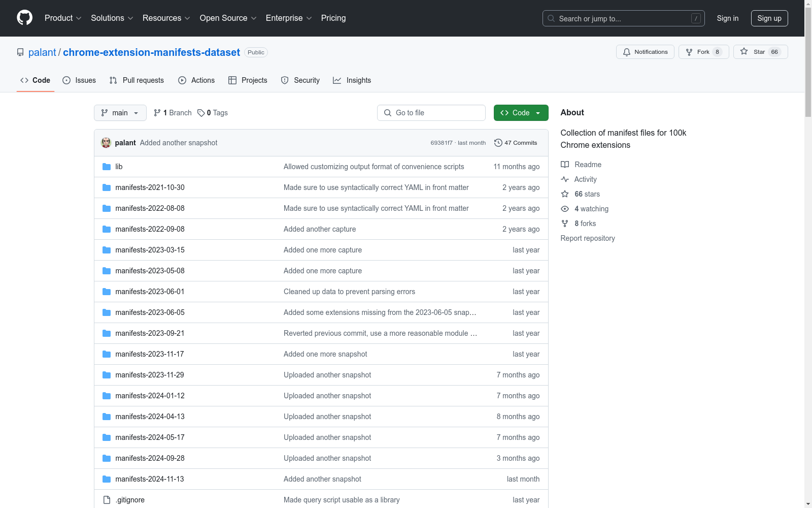Open the manifests-2022-08-08 folder name
The width and height of the screenshot is (812, 508).
[x=150, y=208]
